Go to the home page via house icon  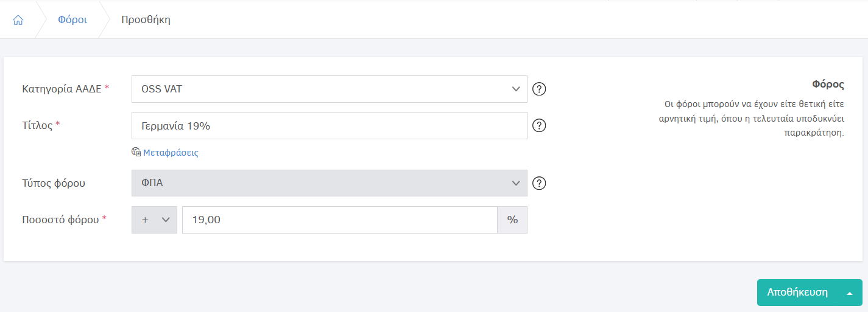click(18, 19)
